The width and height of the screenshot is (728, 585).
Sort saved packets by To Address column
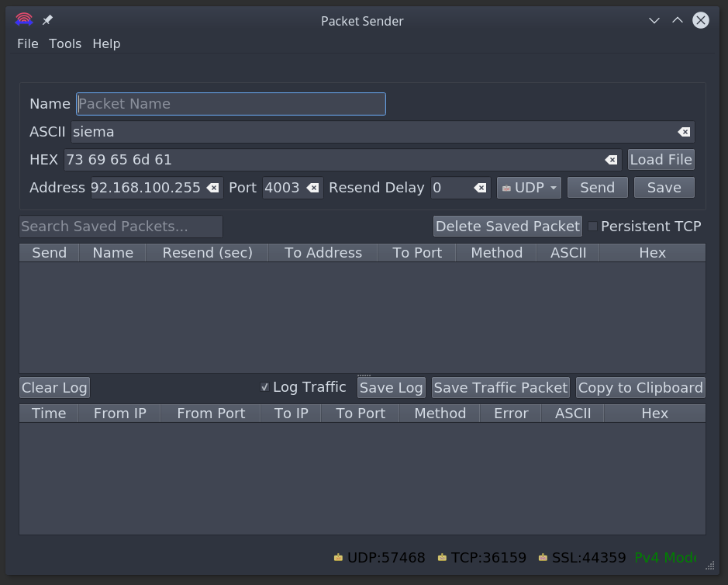(x=323, y=253)
